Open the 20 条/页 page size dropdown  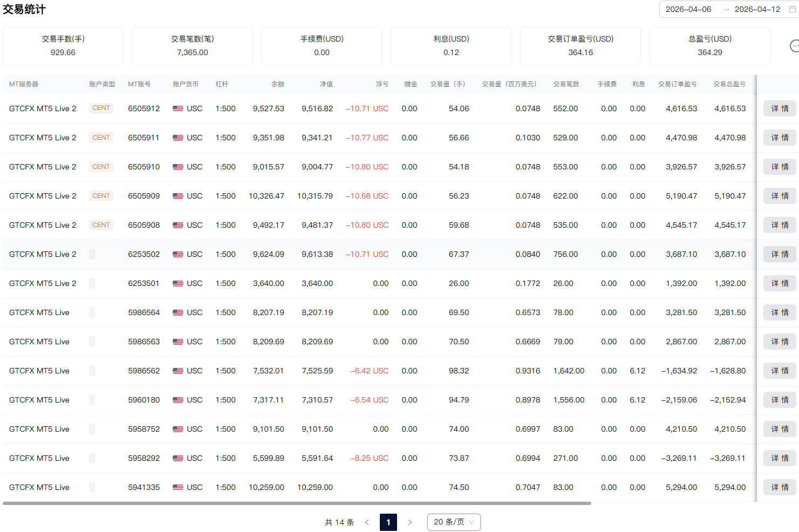[453, 522]
